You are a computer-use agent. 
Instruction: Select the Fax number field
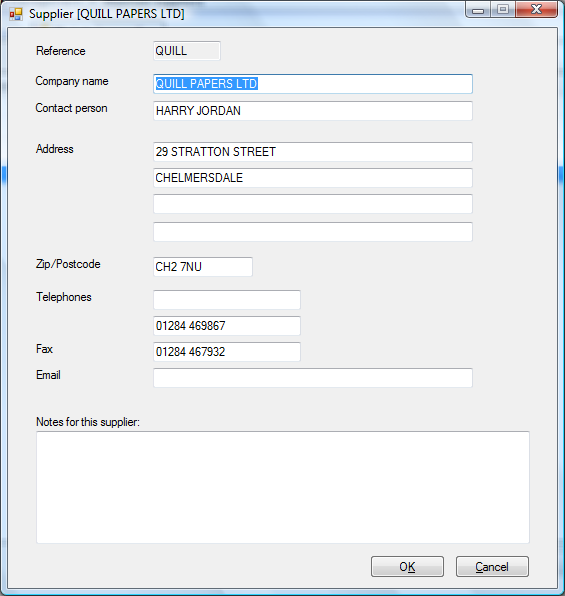click(227, 352)
